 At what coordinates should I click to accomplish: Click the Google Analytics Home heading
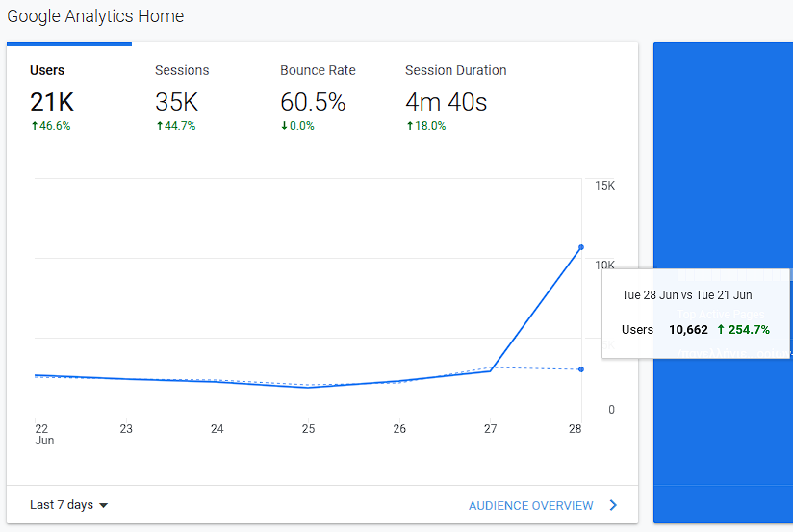pyautogui.click(x=95, y=16)
